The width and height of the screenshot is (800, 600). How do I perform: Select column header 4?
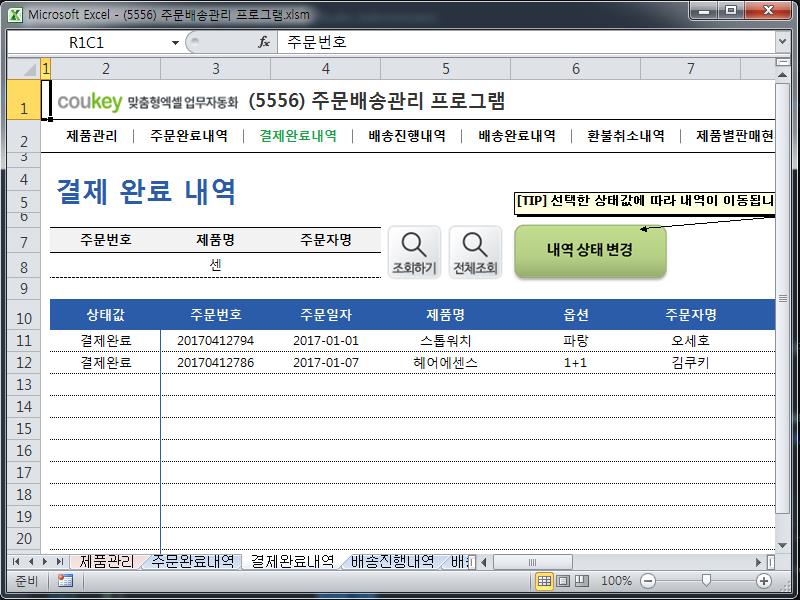tap(326, 69)
